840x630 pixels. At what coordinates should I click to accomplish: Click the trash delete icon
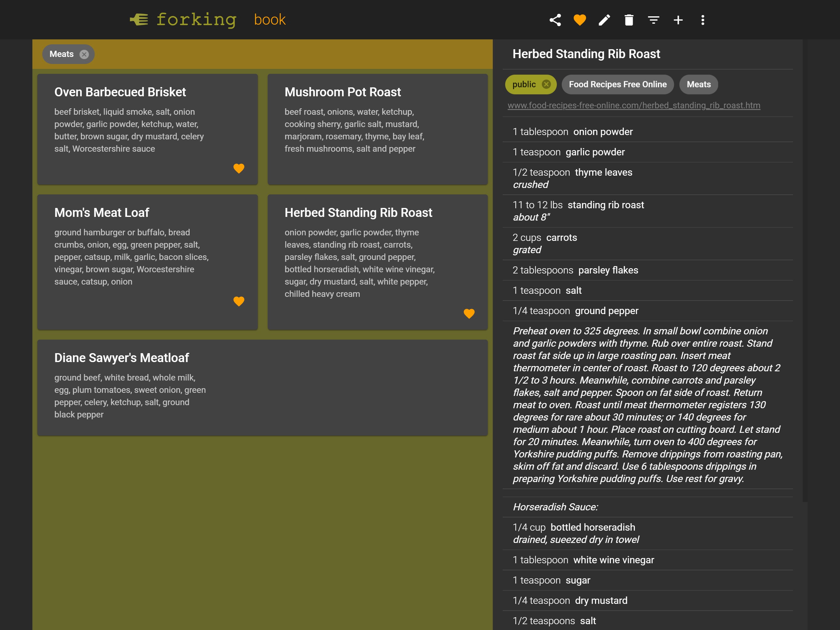[x=629, y=20]
